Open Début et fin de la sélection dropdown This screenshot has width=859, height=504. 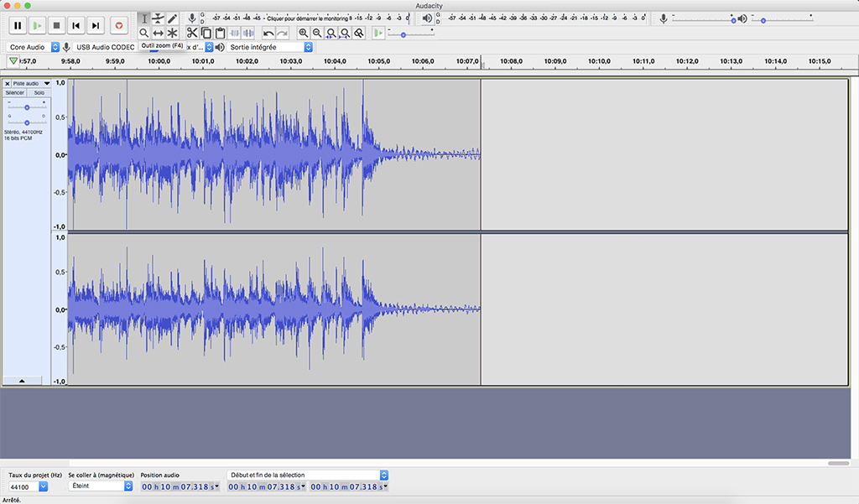click(308, 475)
